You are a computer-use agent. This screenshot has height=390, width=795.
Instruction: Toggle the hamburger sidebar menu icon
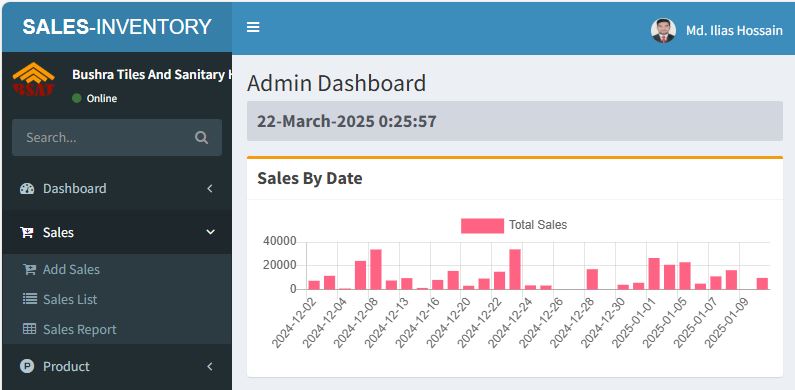click(253, 27)
